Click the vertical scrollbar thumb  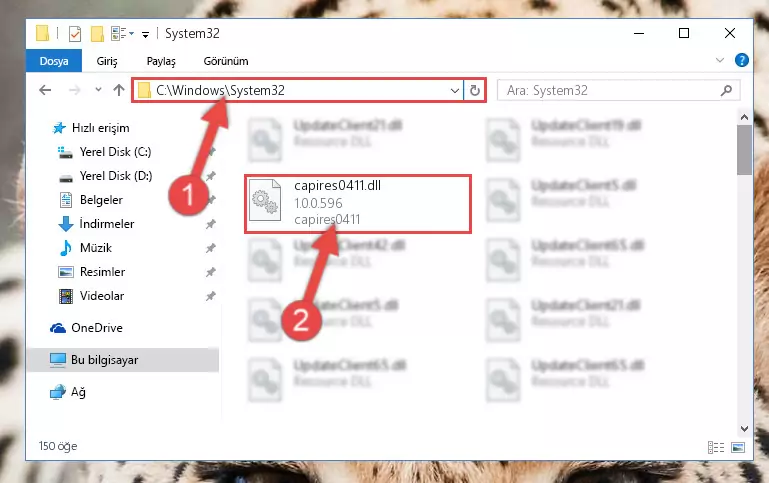[x=744, y=150]
